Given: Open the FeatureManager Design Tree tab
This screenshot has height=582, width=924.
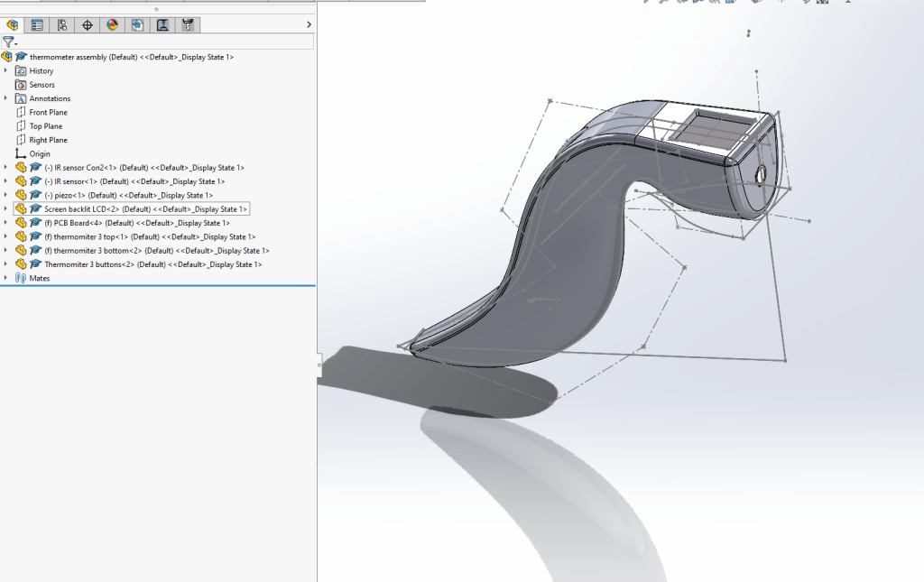Looking at the screenshot, I should tap(13, 25).
